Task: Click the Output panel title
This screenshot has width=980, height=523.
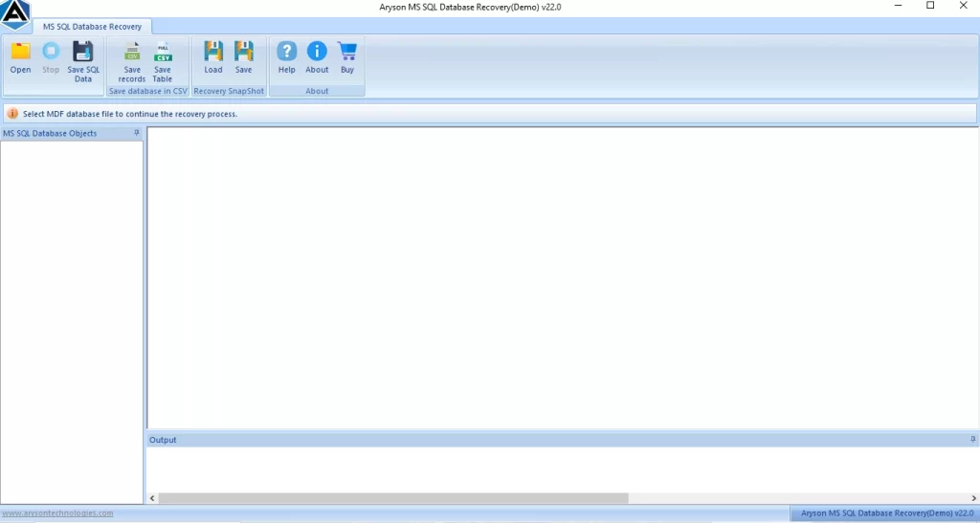Action: pyautogui.click(x=163, y=440)
